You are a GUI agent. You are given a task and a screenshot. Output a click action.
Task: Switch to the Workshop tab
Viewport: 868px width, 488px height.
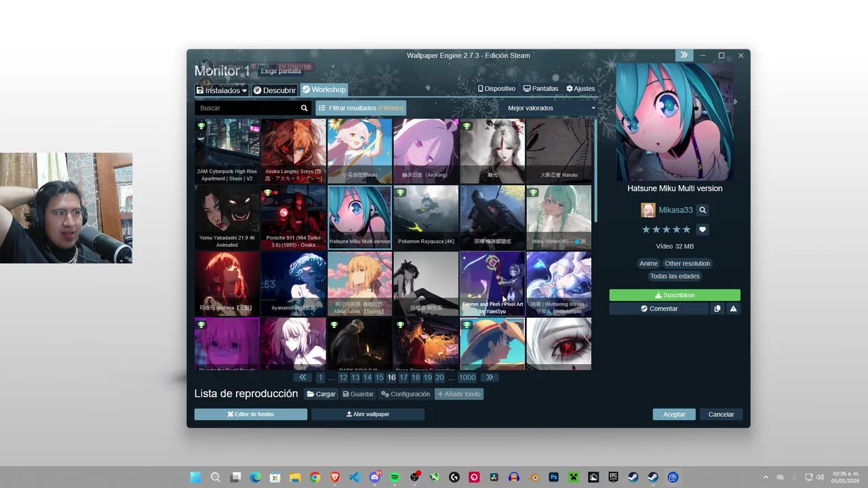coord(324,89)
